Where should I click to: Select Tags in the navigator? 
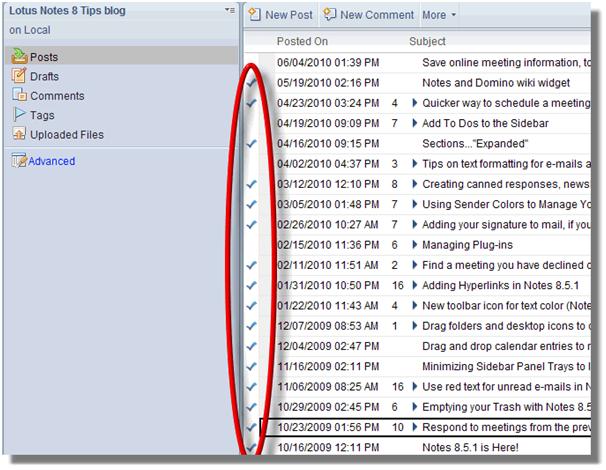click(42, 115)
